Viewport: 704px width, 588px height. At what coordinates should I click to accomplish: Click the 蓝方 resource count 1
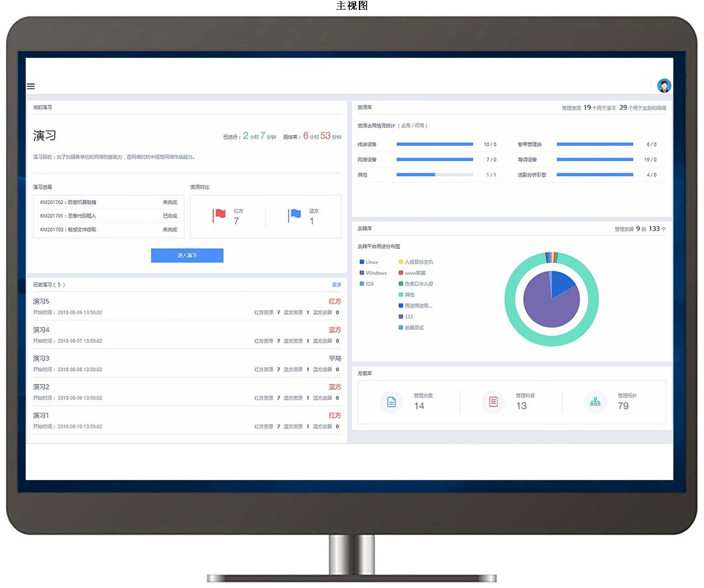pos(311,221)
